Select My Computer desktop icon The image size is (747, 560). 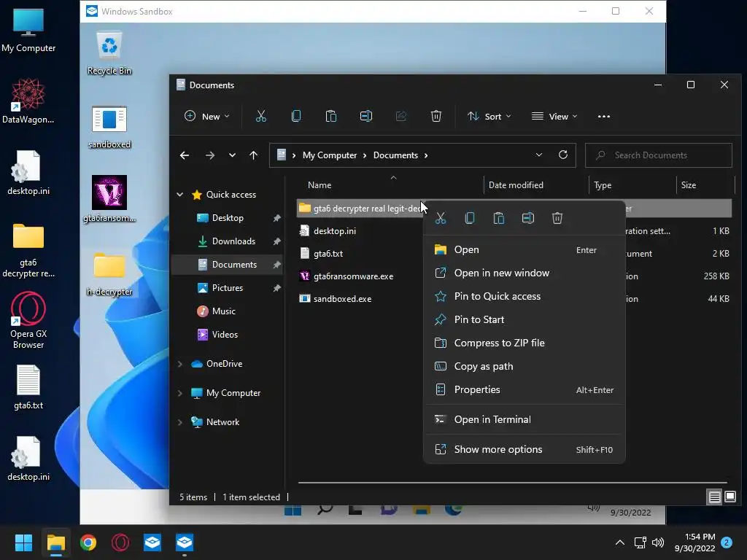pyautogui.click(x=28, y=30)
